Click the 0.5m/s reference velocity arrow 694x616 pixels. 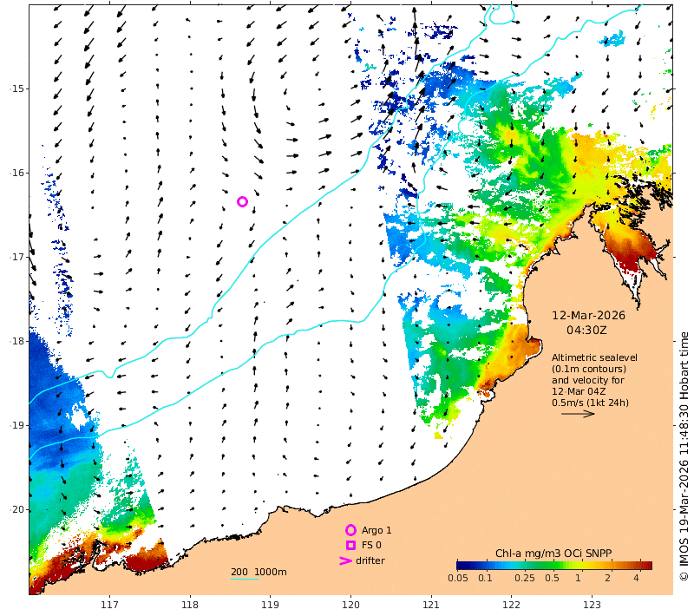(x=578, y=414)
